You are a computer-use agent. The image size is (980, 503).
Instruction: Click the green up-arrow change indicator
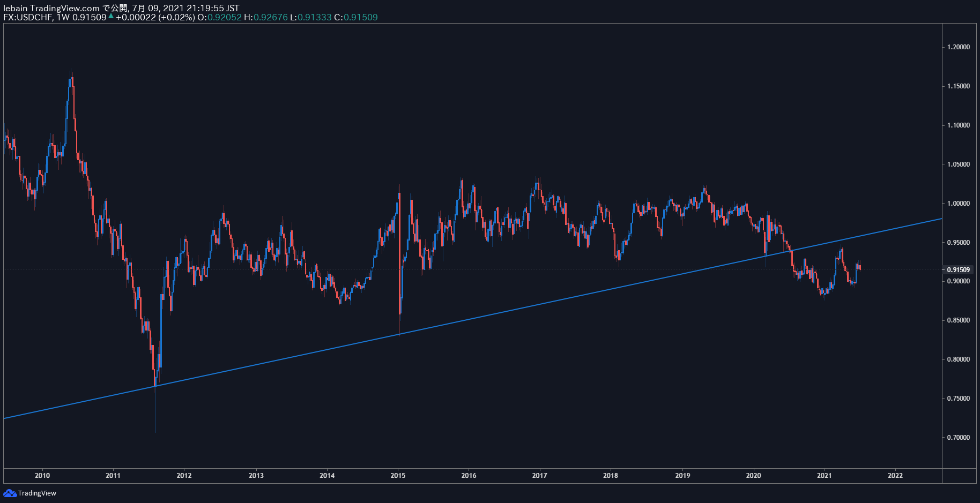[111, 16]
